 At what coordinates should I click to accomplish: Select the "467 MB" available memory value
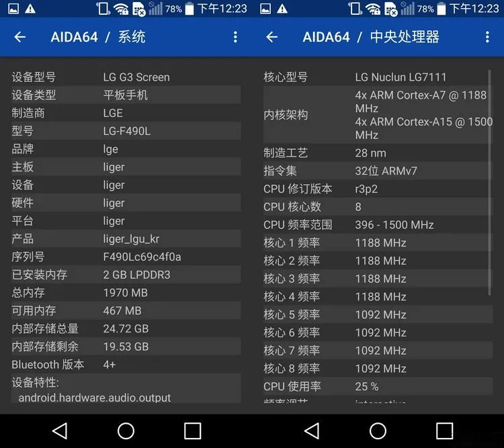(x=122, y=311)
